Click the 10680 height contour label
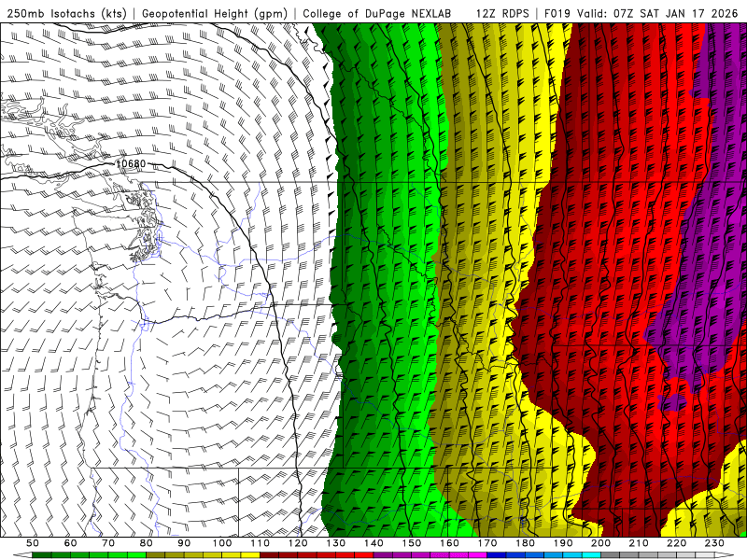This screenshot has height=560, width=747. tap(131, 164)
